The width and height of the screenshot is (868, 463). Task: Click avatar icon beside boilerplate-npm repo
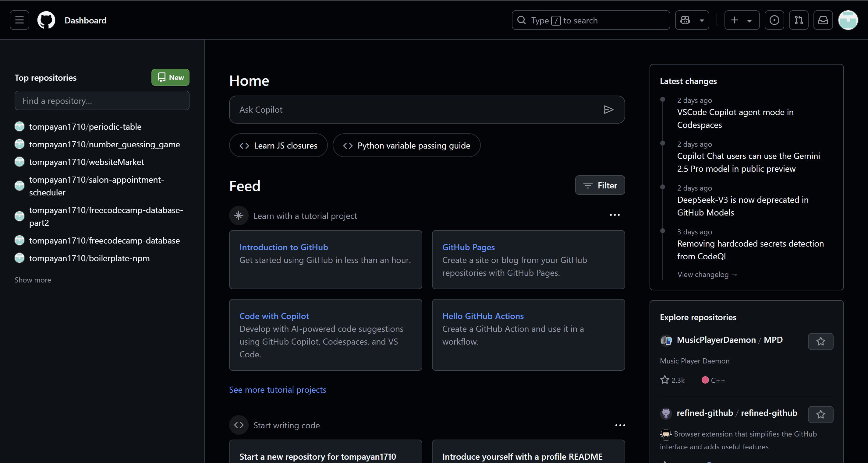[x=19, y=258]
